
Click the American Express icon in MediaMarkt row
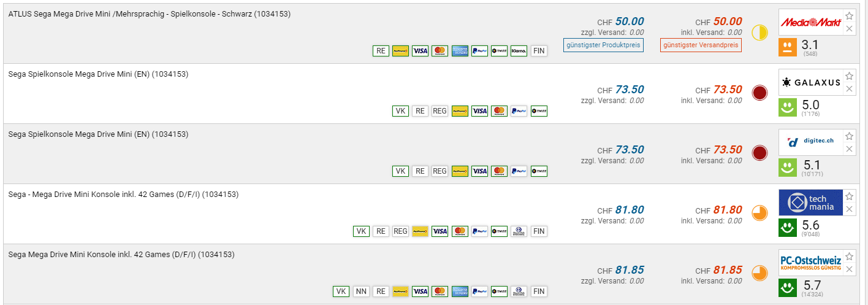point(460,51)
